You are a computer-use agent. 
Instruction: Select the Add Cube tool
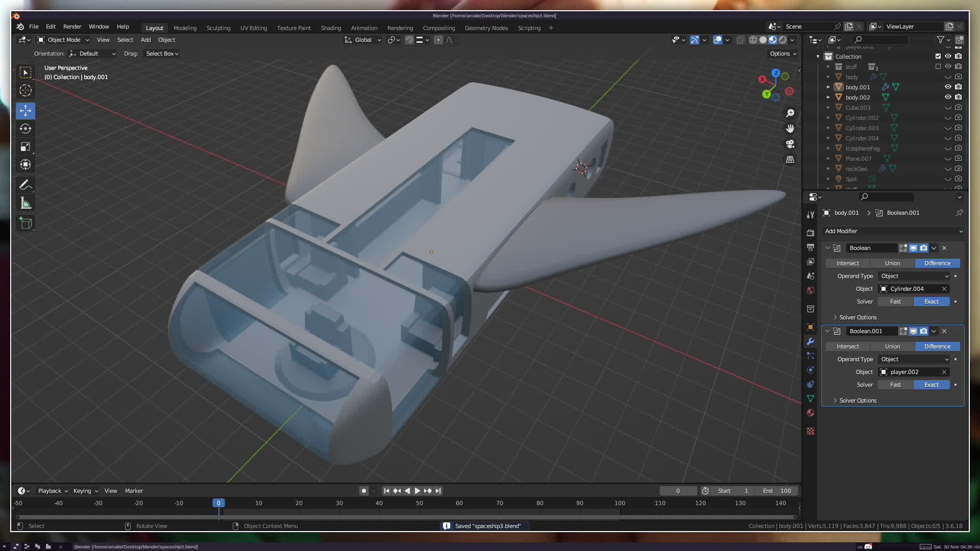coord(26,223)
